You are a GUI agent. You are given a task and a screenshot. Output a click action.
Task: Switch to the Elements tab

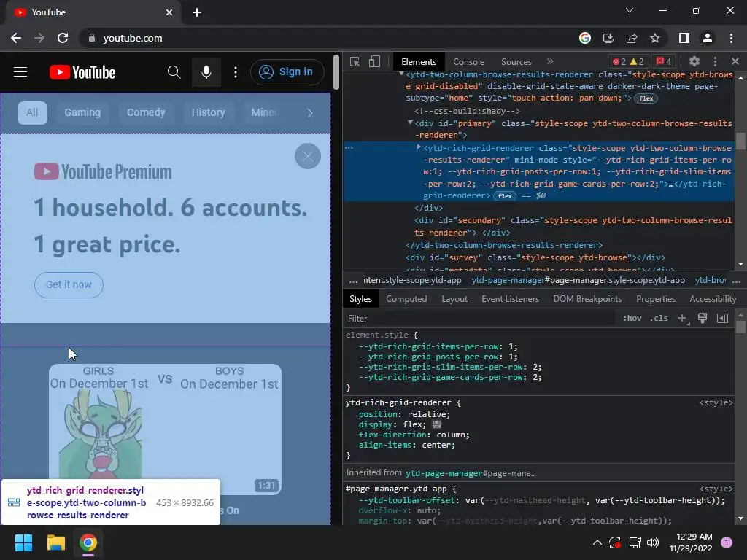click(x=419, y=62)
